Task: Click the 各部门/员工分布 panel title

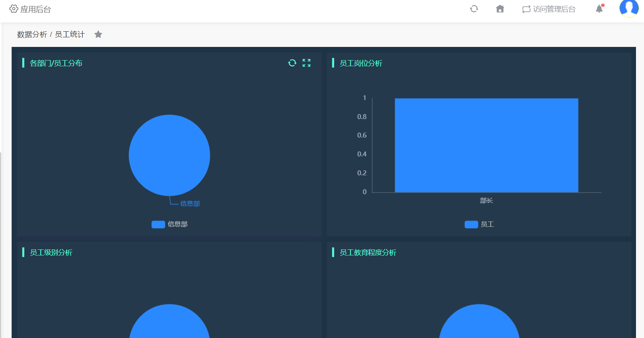Action: tap(56, 63)
